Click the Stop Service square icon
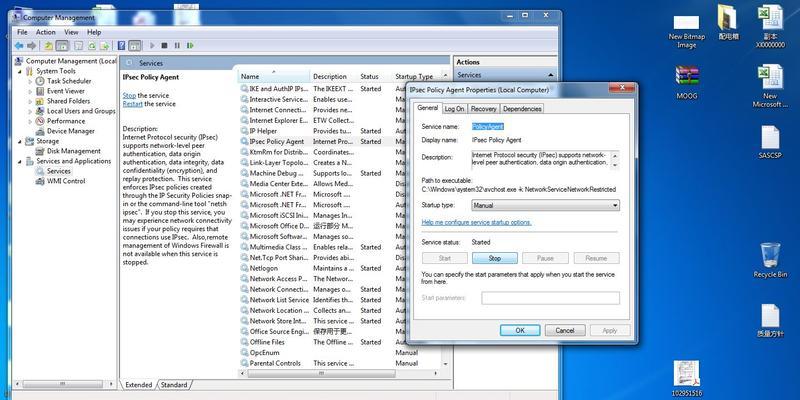The height and width of the screenshot is (400, 800). click(164, 46)
